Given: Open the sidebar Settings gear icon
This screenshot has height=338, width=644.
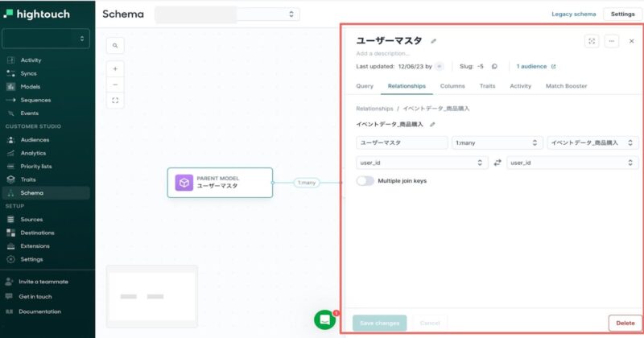Looking at the screenshot, I should [x=10, y=259].
